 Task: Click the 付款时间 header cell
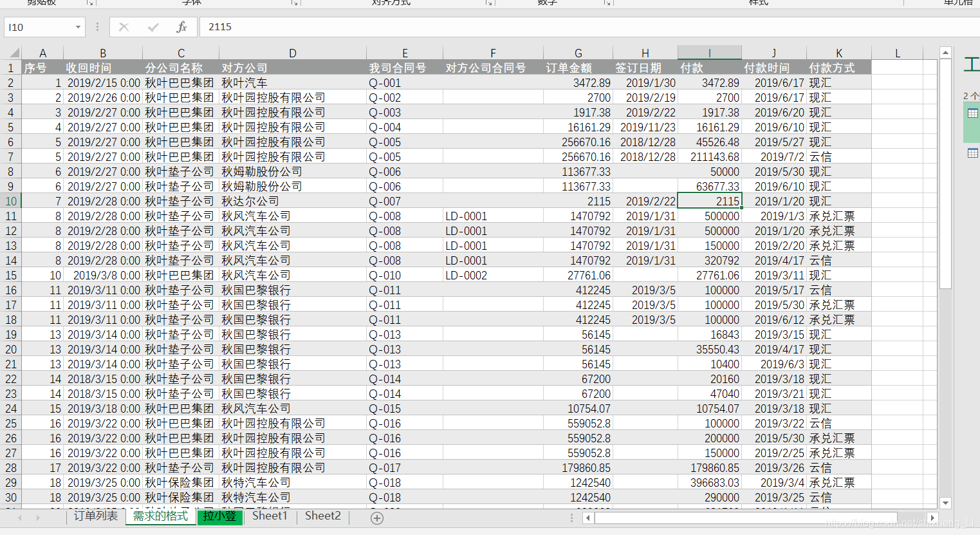tap(774, 68)
